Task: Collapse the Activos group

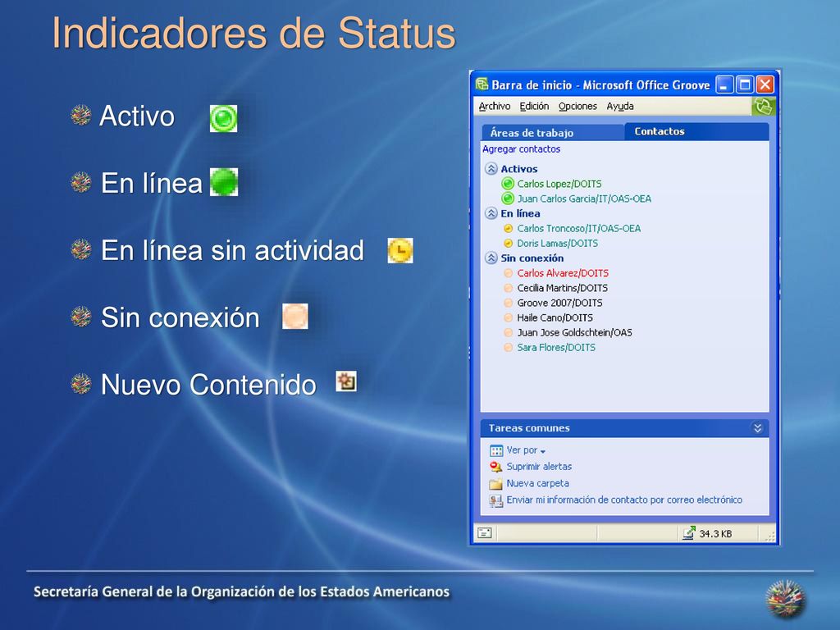Action: click(x=491, y=169)
